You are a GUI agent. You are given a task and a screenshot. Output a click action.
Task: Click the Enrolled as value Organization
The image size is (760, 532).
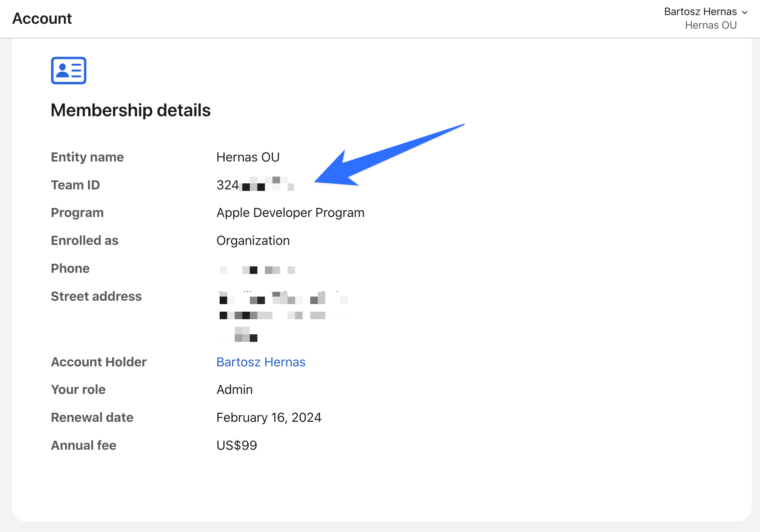click(253, 240)
